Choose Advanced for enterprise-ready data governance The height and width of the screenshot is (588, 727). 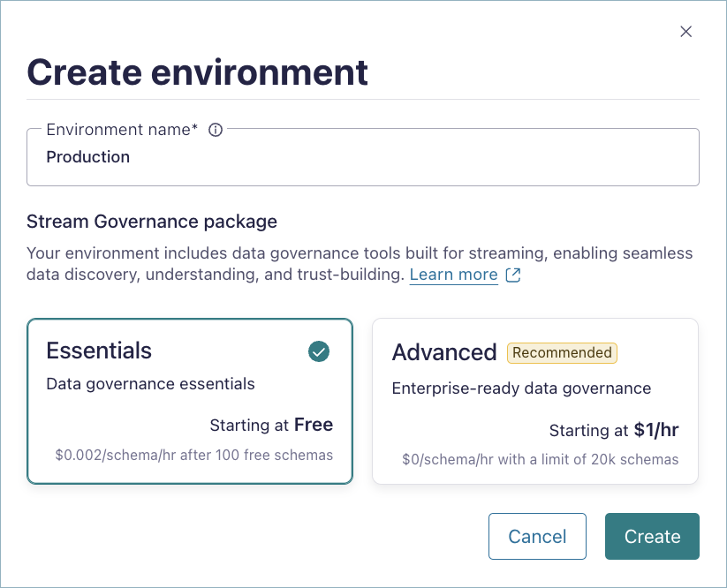click(534, 401)
